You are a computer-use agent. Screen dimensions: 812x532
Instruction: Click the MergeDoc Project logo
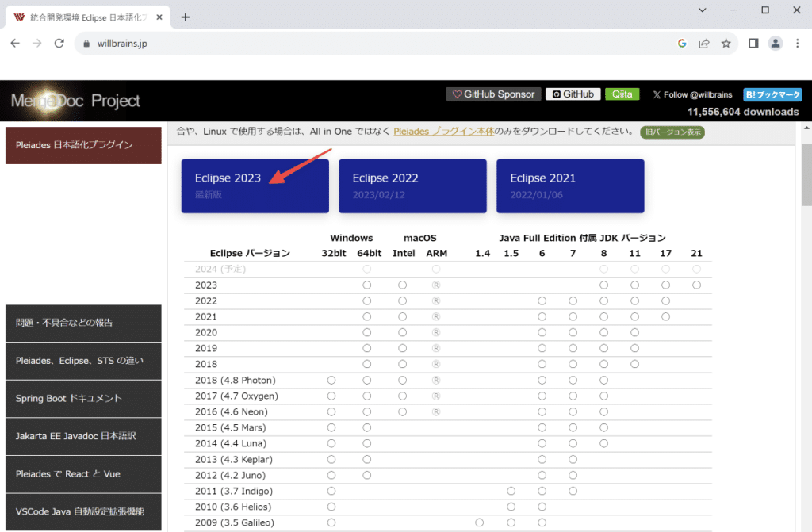pyautogui.click(x=76, y=101)
